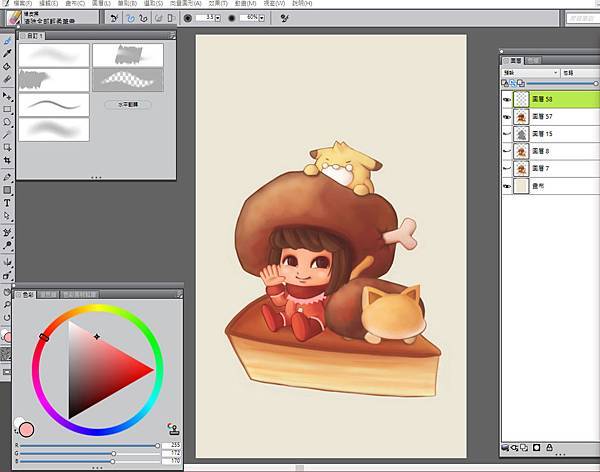600x472 pixels.
Task: Toggle pick up underlying color icon
Action: 513,83
